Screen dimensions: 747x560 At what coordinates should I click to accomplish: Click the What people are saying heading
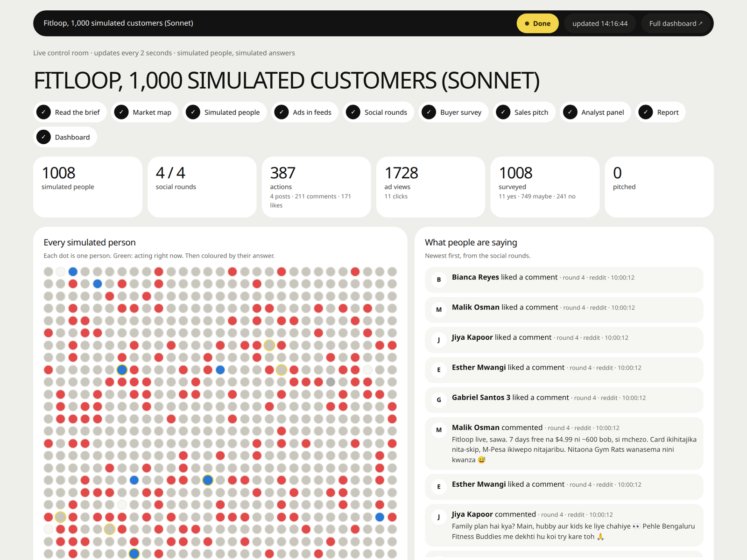tap(471, 242)
